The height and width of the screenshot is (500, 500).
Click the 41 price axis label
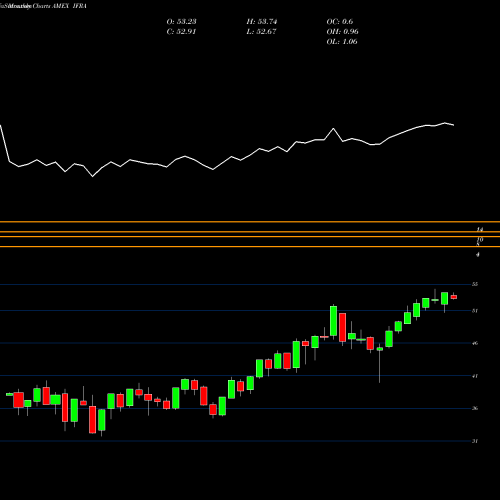pyautogui.click(x=475, y=376)
